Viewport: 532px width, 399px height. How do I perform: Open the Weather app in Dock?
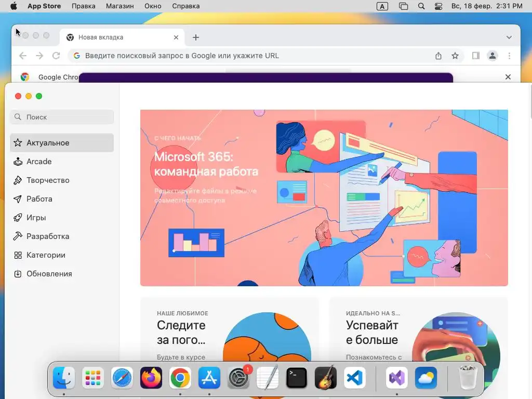tap(426, 378)
